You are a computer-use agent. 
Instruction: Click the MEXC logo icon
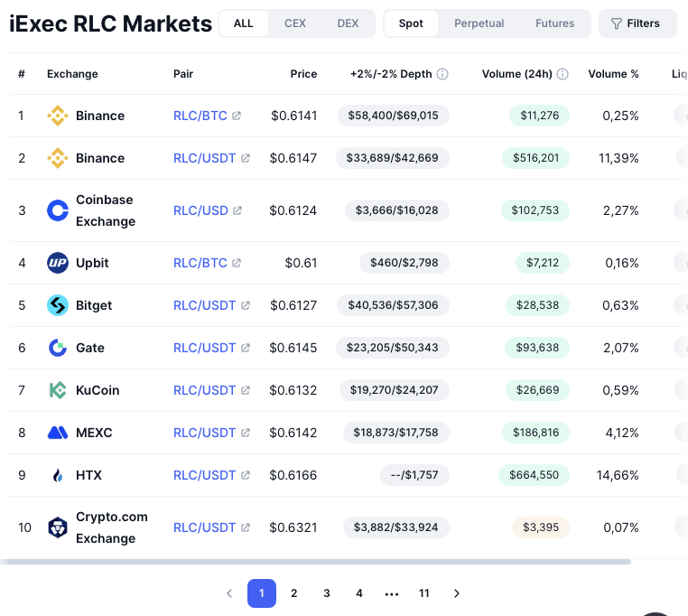pos(58,433)
